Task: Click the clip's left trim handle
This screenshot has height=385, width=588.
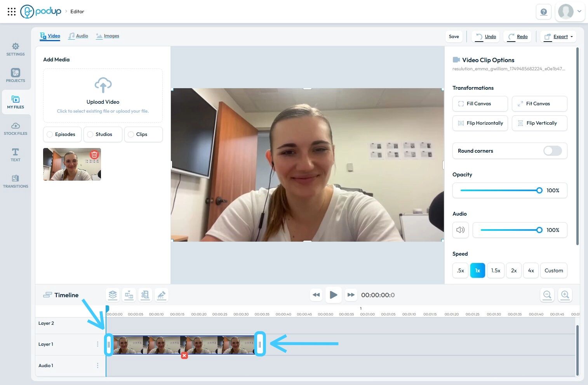Action: tap(109, 345)
